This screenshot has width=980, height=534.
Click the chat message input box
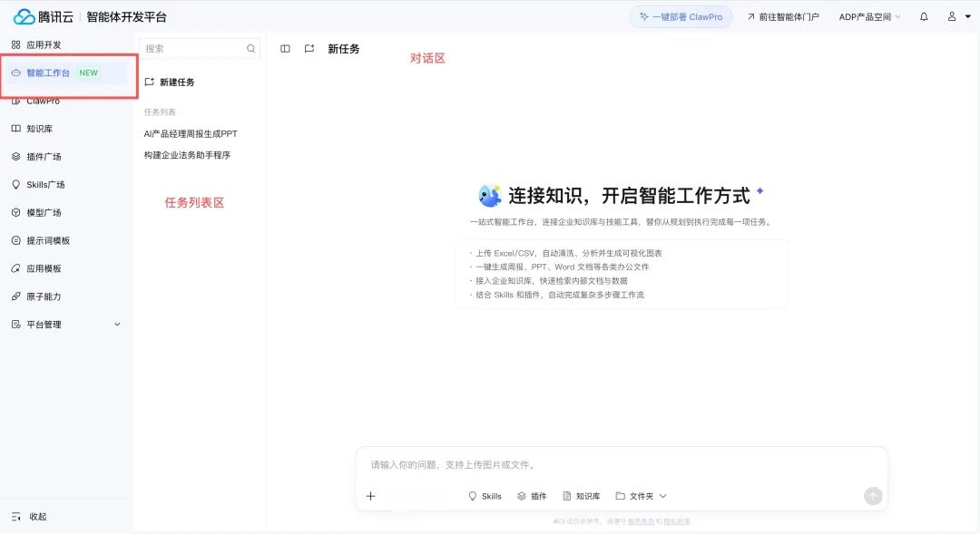click(x=622, y=465)
